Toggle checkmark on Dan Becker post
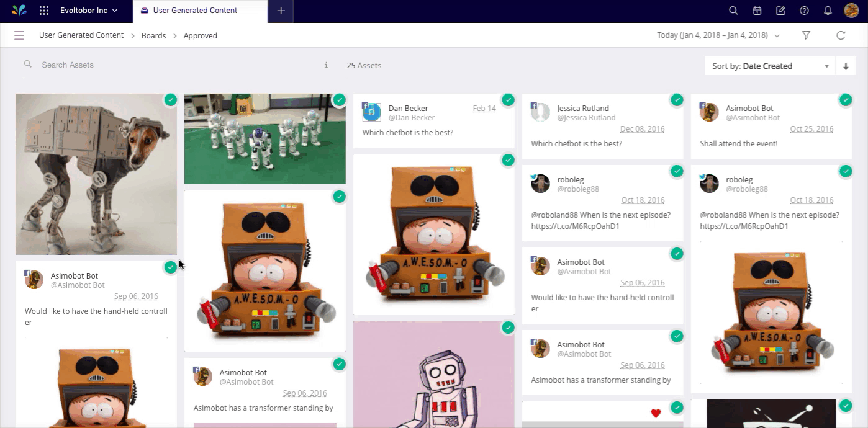The image size is (868, 428). (508, 100)
